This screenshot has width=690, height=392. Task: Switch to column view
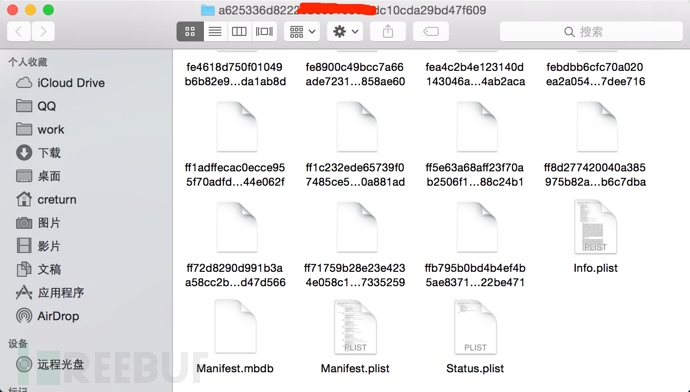(x=239, y=32)
